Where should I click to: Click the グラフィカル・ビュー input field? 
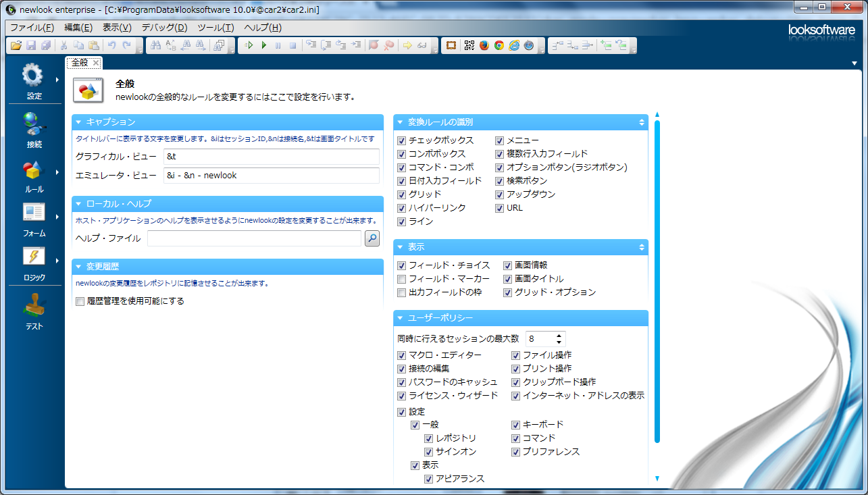[271, 157]
